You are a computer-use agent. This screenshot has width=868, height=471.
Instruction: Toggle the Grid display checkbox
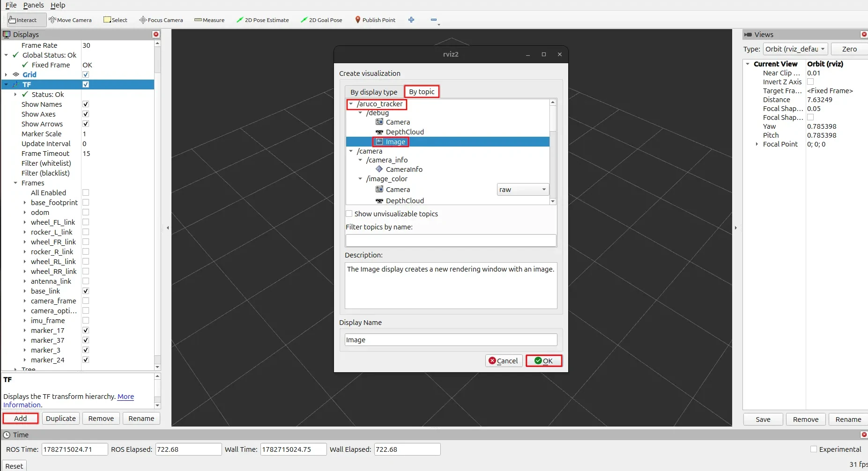(86, 74)
